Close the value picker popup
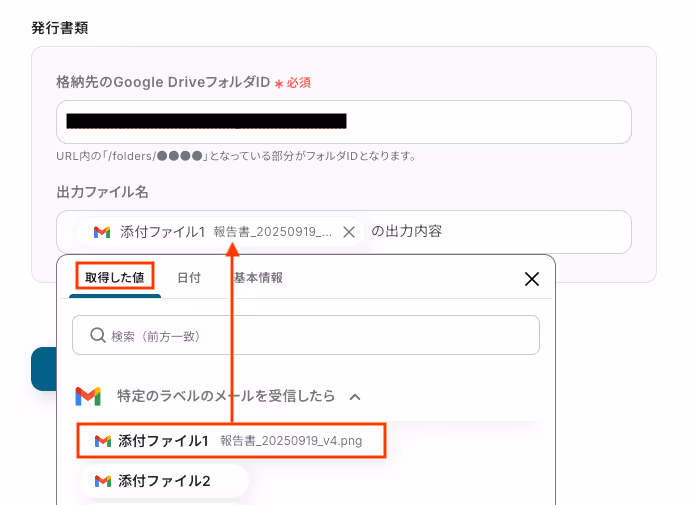 tap(532, 279)
